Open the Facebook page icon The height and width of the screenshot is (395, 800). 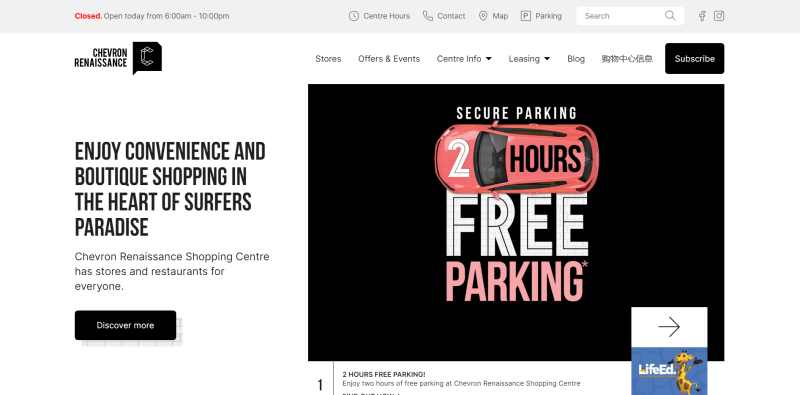point(702,16)
